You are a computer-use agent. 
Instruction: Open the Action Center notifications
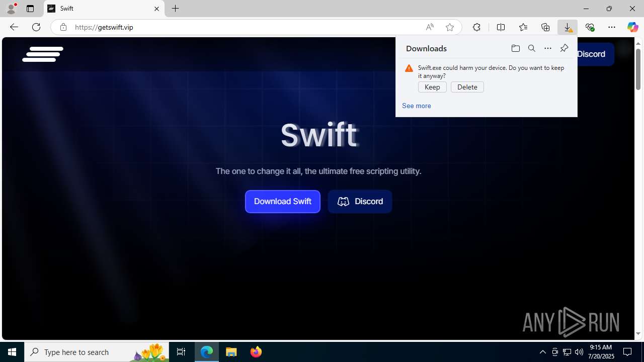627,352
